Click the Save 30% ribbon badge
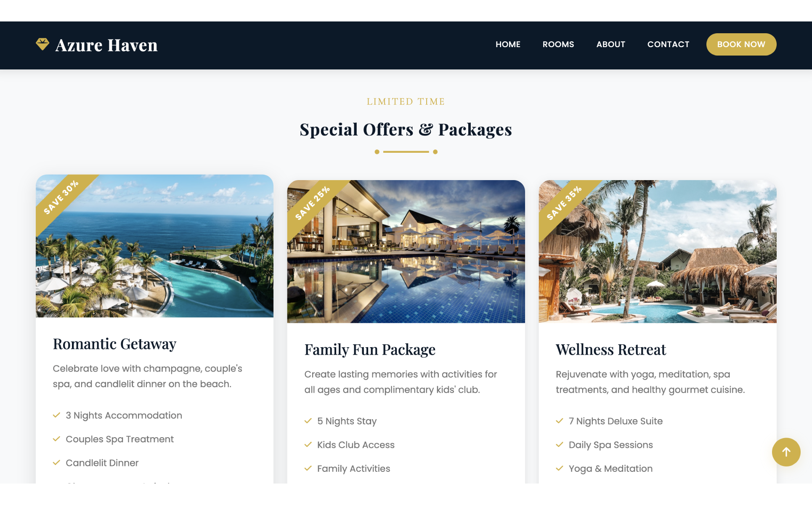 tap(61, 198)
